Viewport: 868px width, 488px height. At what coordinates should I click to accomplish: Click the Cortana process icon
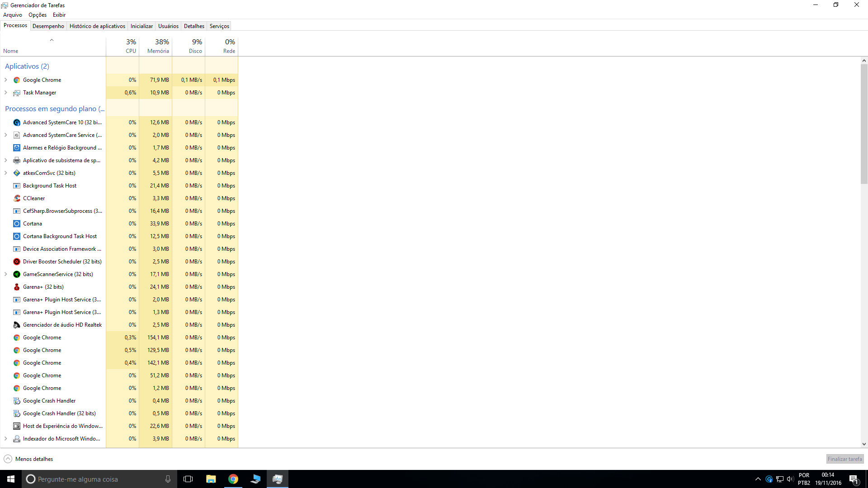pyautogui.click(x=17, y=224)
